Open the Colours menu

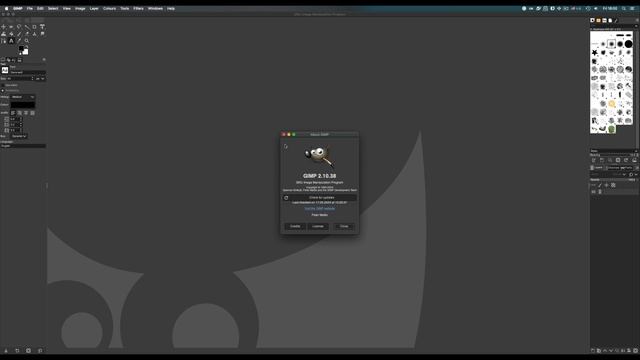click(x=109, y=8)
